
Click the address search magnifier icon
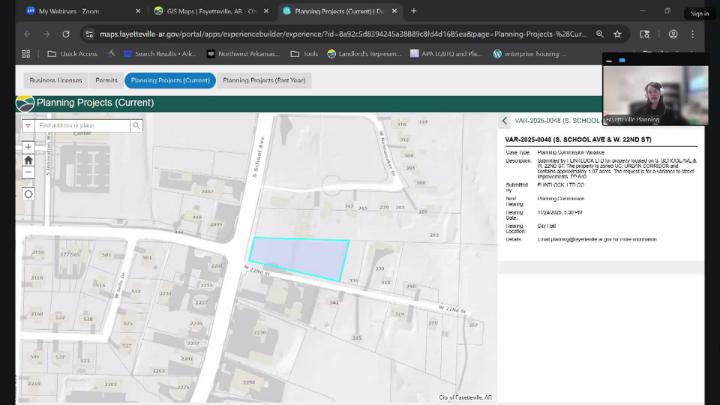(136, 125)
